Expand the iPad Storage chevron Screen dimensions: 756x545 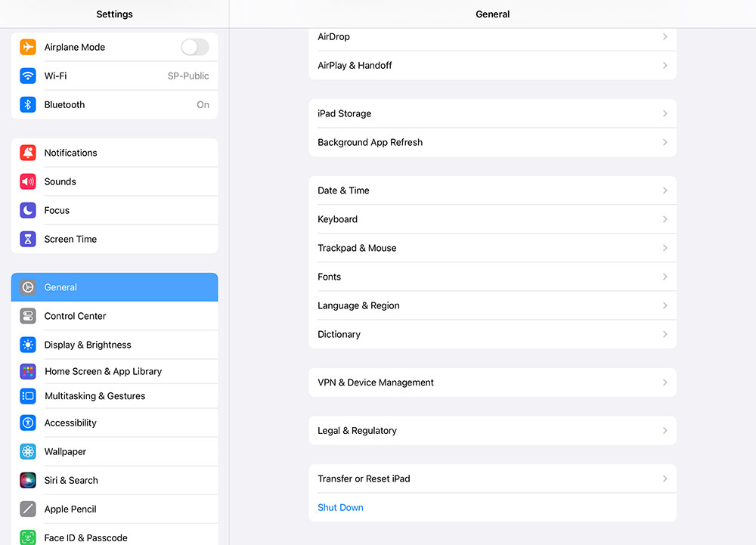point(665,113)
